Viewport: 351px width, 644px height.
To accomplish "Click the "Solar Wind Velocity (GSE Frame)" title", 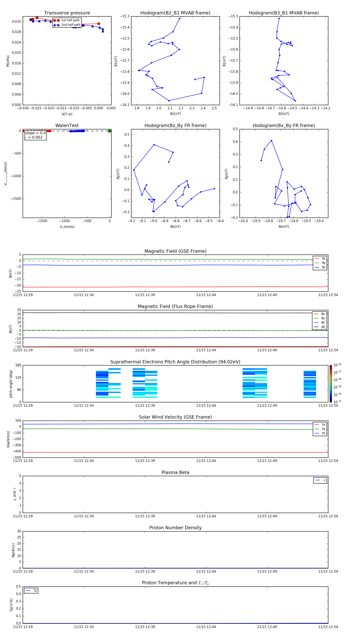I will (175, 417).
